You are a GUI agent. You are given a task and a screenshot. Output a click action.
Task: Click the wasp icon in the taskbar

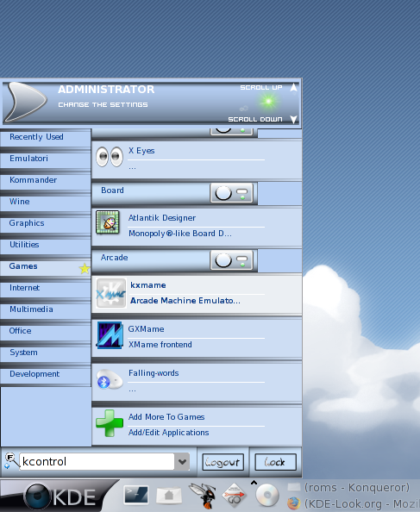(x=203, y=496)
